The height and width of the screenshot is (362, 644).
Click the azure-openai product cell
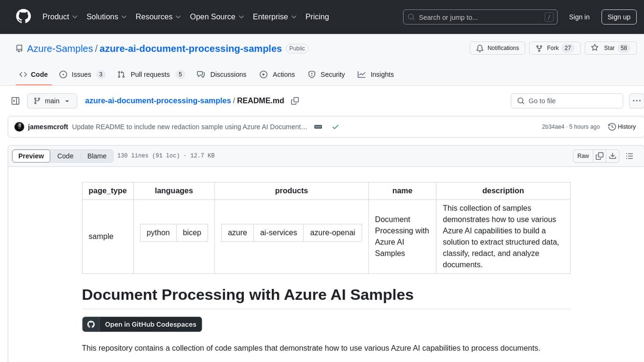coord(332,233)
